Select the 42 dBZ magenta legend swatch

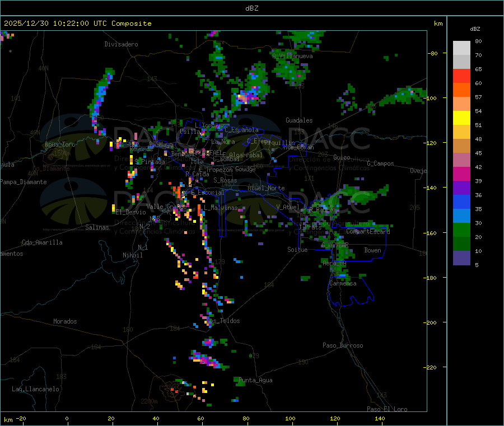click(461, 174)
